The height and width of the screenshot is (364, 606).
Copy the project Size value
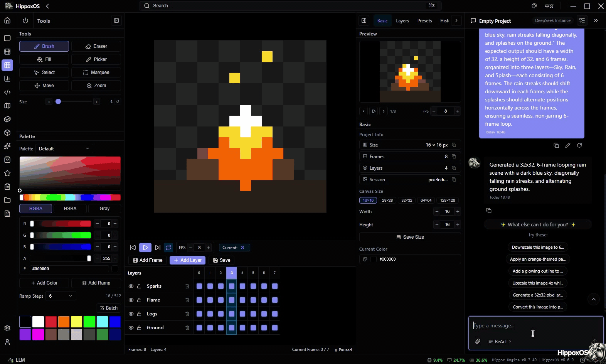click(454, 145)
